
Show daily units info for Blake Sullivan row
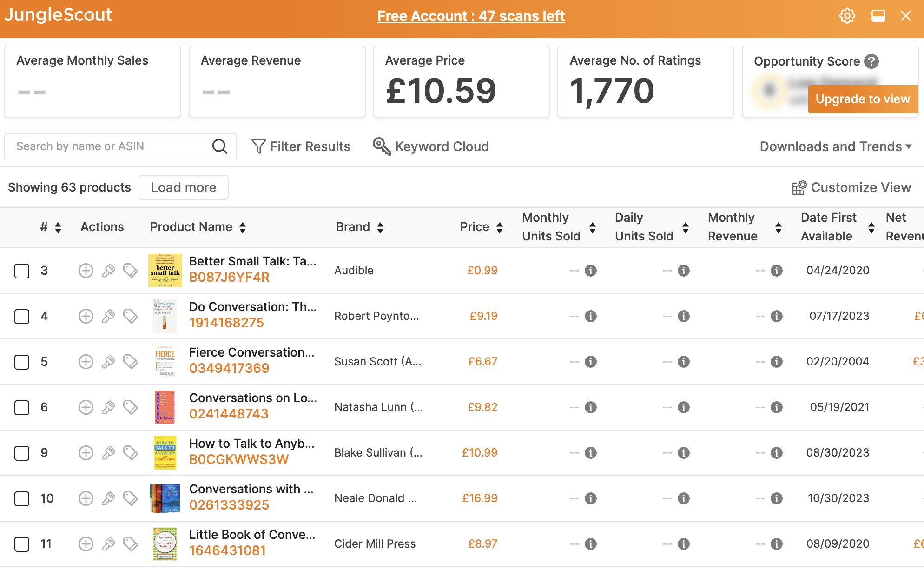point(684,453)
